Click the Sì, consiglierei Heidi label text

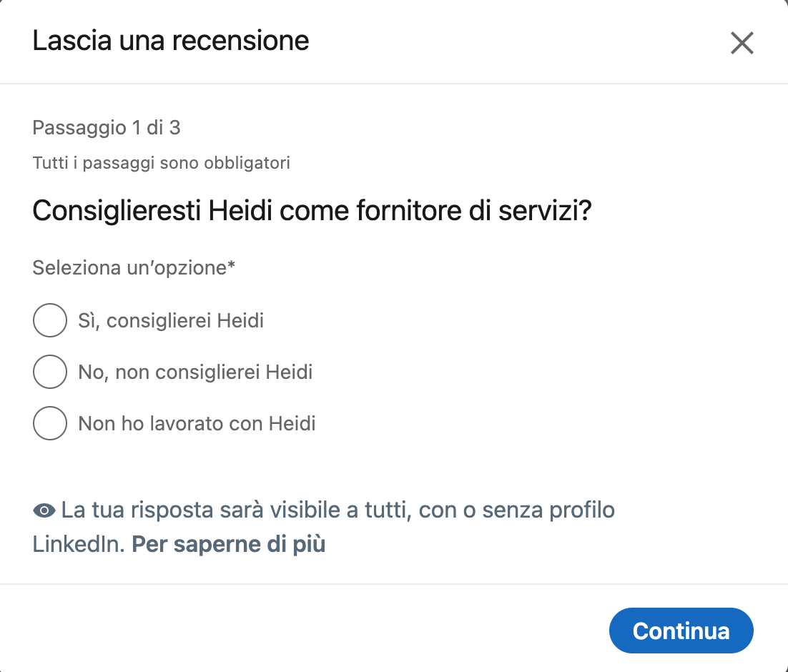coord(171,320)
